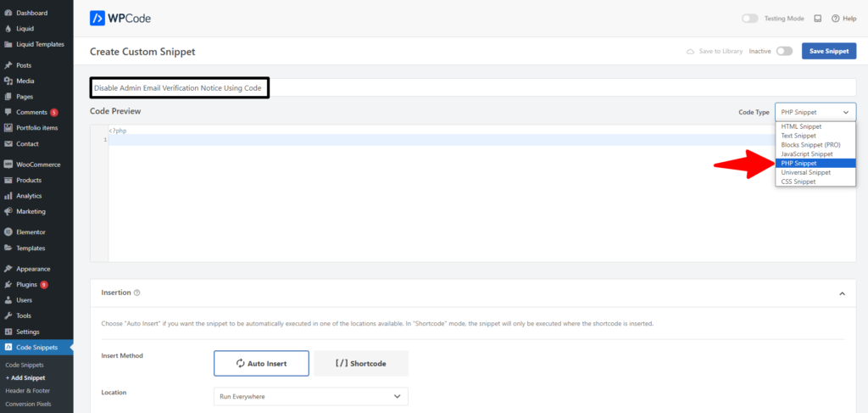Image resolution: width=868 pixels, height=413 pixels.
Task: Click Save to Library
Action: point(715,51)
